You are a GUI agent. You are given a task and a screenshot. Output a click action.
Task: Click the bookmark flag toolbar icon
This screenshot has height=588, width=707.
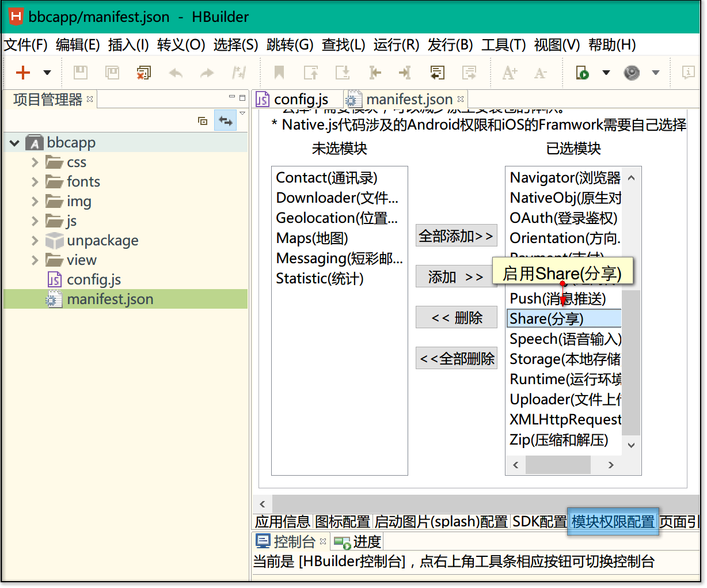[279, 73]
